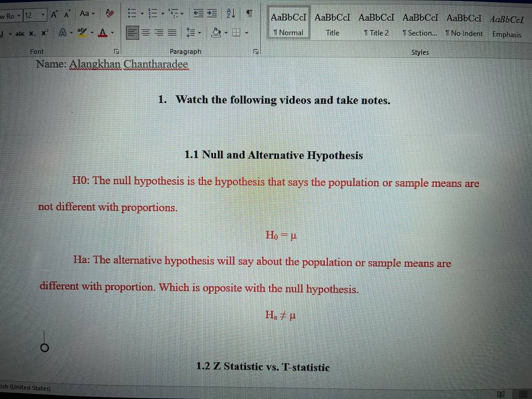532x399 pixels.
Task: Apply red font color
Action: pos(103,33)
